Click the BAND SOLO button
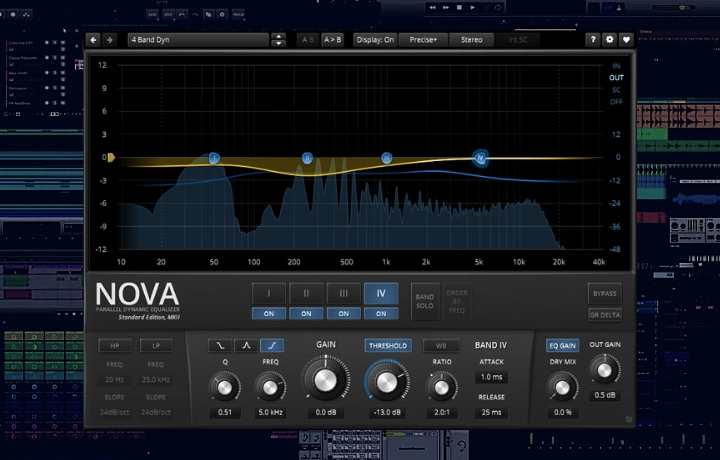Screen dimensions: 720x460 (425, 301)
